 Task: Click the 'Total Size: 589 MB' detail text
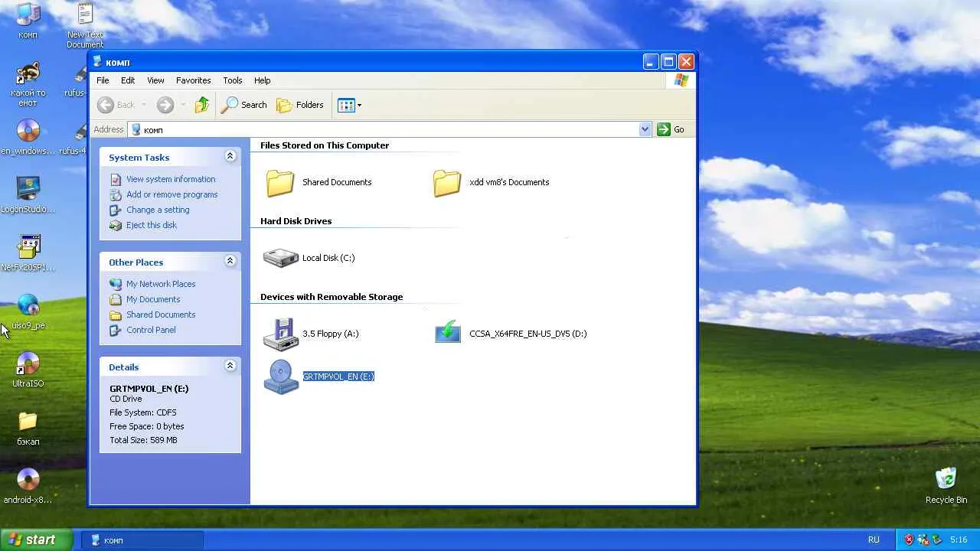tap(143, 440)
